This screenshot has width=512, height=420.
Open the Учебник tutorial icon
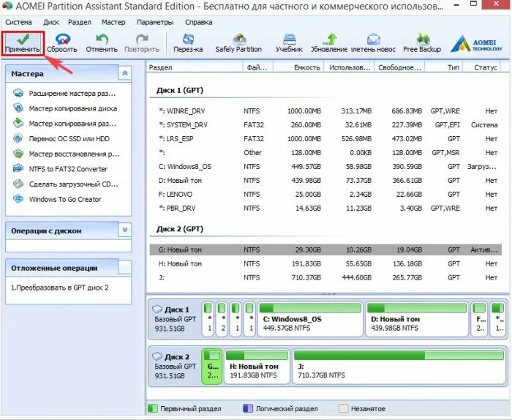pyautogui.click(x=289, y=40)
